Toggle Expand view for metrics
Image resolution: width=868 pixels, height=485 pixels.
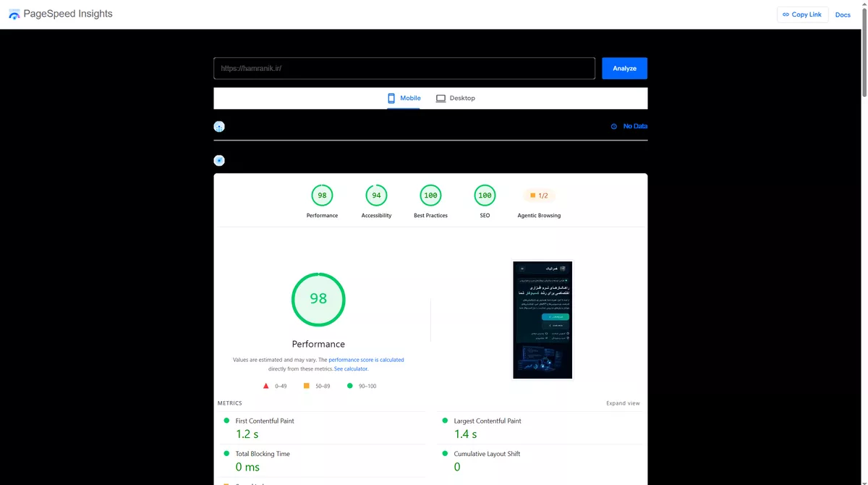tap(623, 403)
